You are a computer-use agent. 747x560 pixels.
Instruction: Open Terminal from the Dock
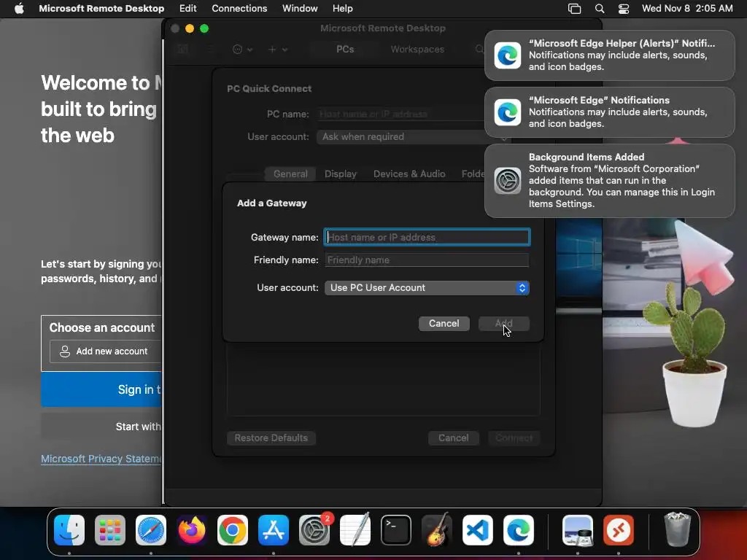[396, 529]
